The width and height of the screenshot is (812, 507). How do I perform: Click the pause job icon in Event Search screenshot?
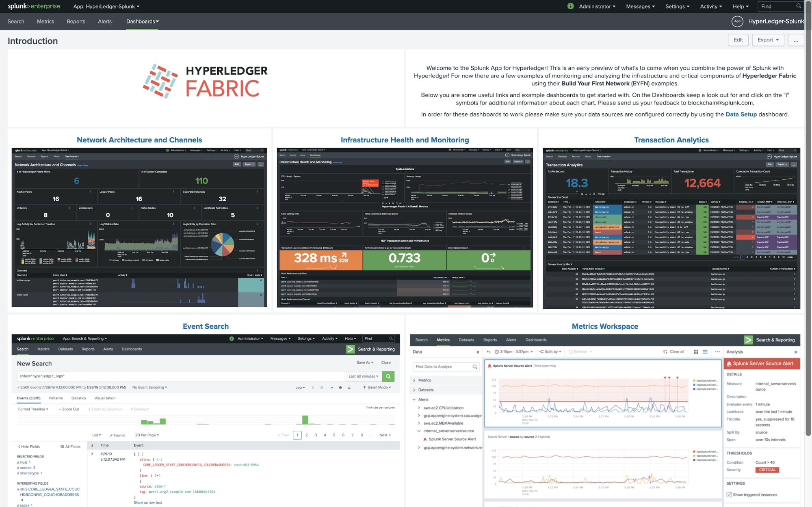point(313,387)
